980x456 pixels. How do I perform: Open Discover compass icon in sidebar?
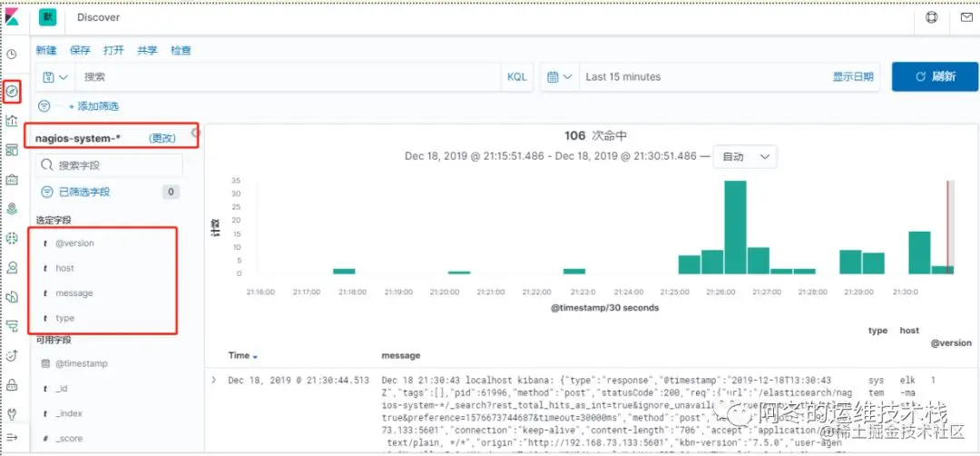11,92
